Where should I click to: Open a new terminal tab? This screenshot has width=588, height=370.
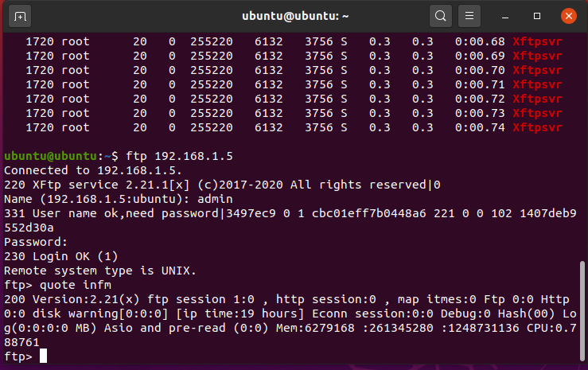(20, 16)
